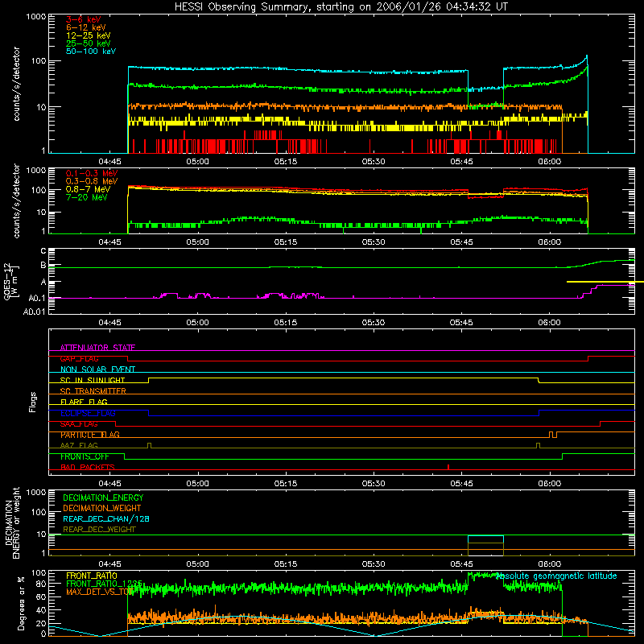This screenshot has height=644, width=644.
Task: Click 05:15 tick under keV counts panel
Action: click(286, 162)
